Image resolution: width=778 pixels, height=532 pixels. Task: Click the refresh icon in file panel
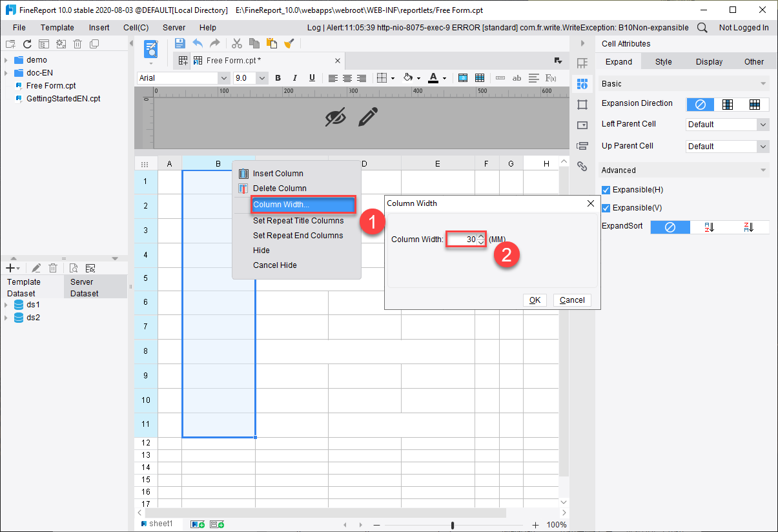[x=27, y=44]
